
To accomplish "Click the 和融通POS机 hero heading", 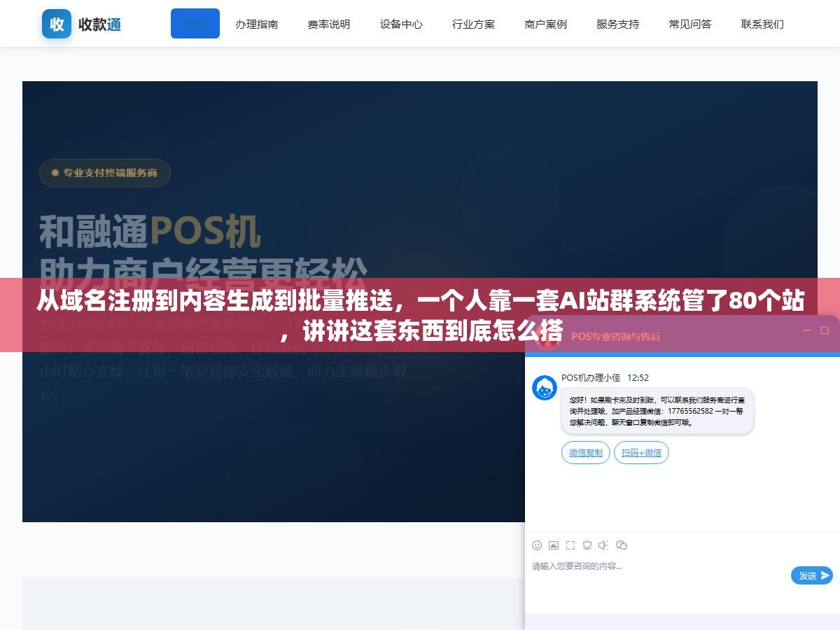I will point(150,232).
